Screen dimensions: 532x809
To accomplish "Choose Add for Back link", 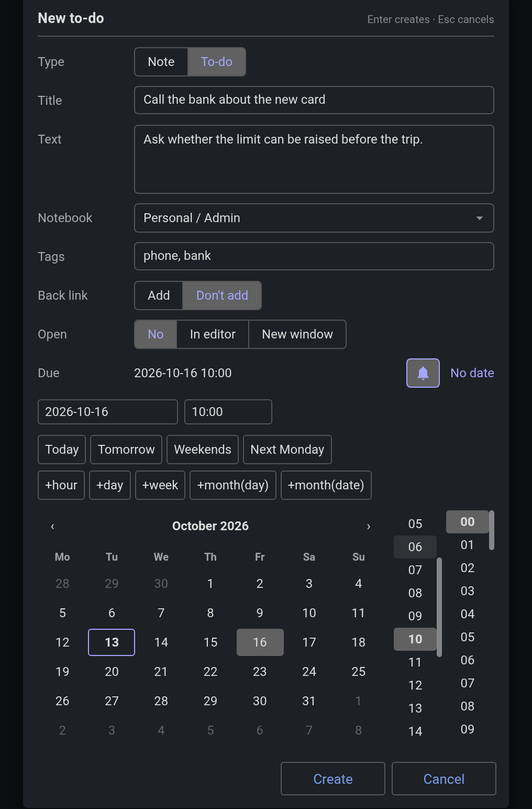I will (x=159, y=296).
